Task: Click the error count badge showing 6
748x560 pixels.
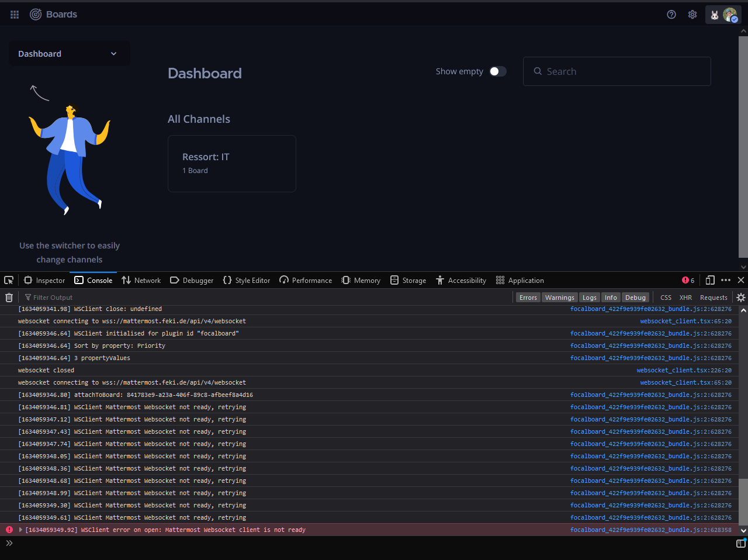Action: point(688,281)
